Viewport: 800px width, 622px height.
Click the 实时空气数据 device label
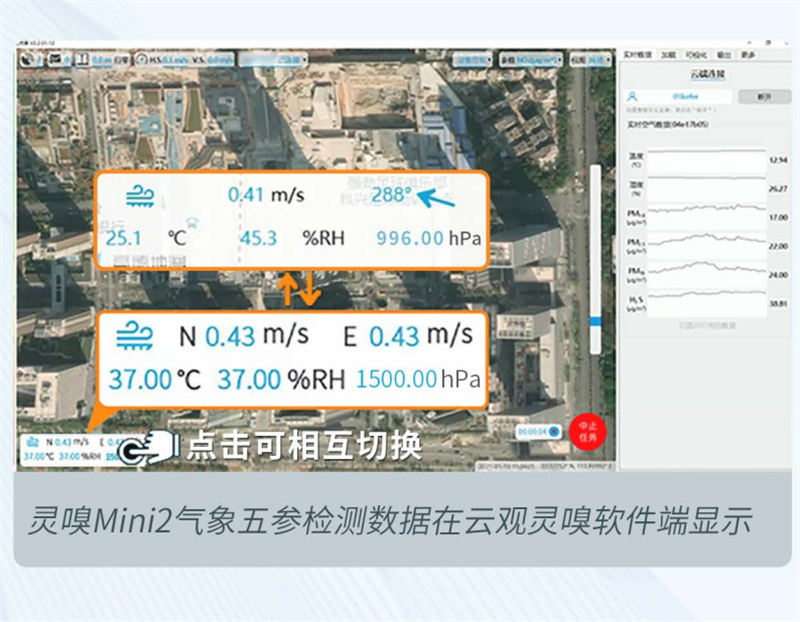[667, 125]
